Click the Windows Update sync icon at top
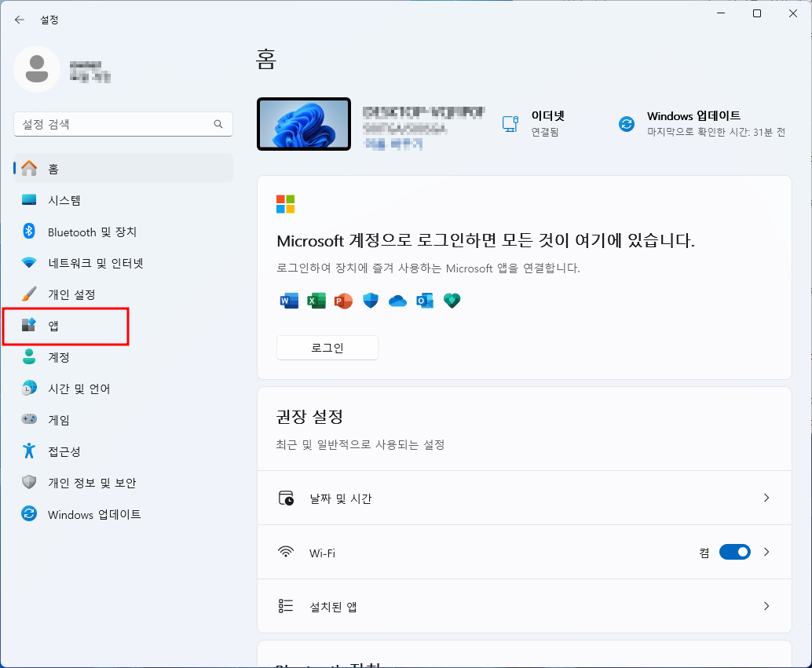This screenshot has height=668, width=812. pos(627,124)
